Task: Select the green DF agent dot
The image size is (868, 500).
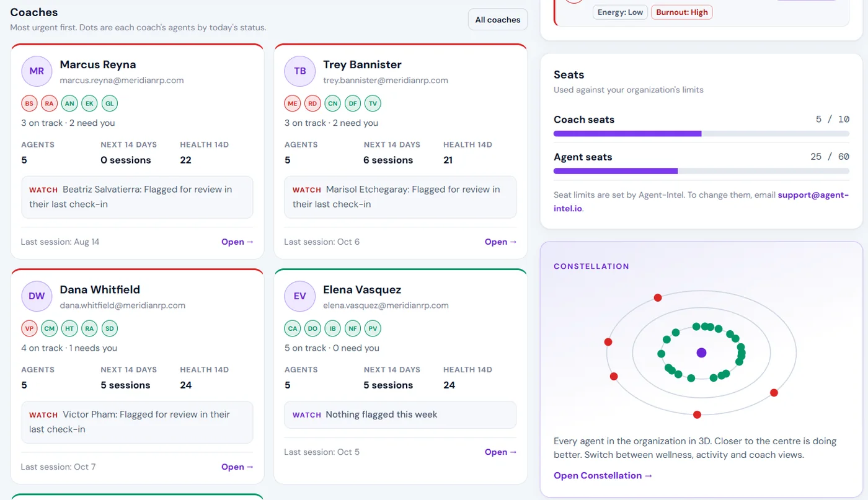Action: pos(353,103)
